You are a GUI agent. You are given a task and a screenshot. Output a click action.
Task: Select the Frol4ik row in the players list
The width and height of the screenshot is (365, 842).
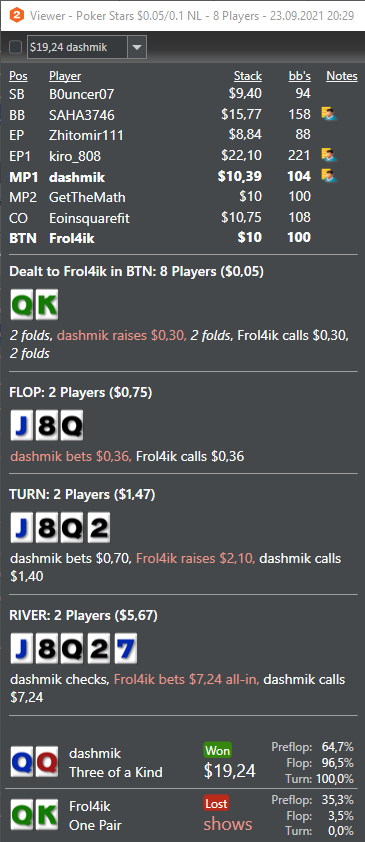click(182, 238)
